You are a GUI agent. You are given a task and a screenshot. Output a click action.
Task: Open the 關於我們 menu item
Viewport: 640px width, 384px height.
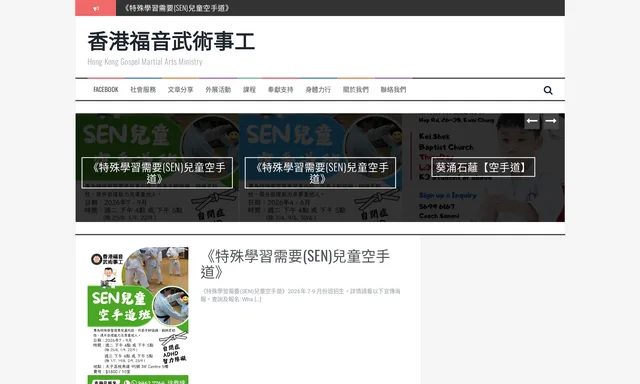click(x=356, y=89)
